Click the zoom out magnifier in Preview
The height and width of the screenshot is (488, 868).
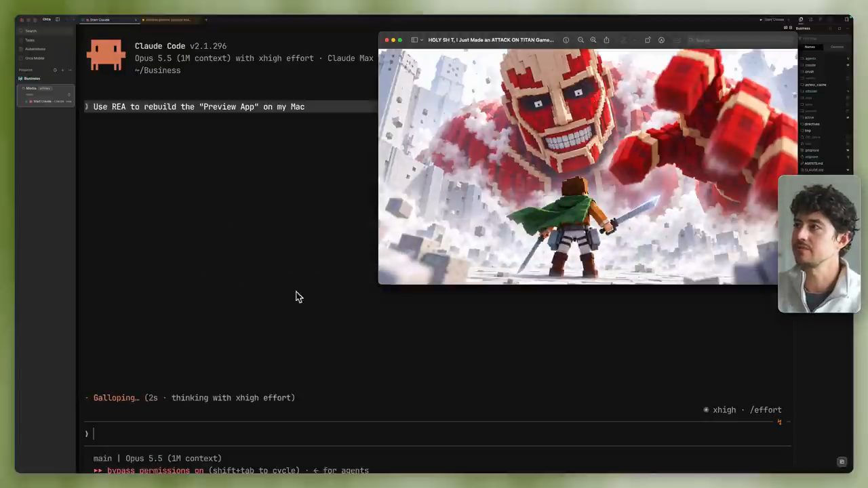580,40
